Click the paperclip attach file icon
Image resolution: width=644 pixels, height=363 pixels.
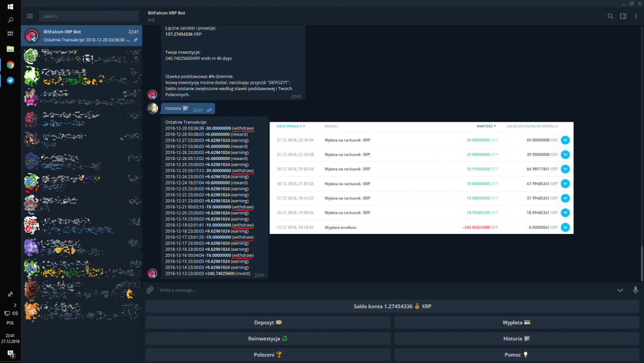(150, 290)
